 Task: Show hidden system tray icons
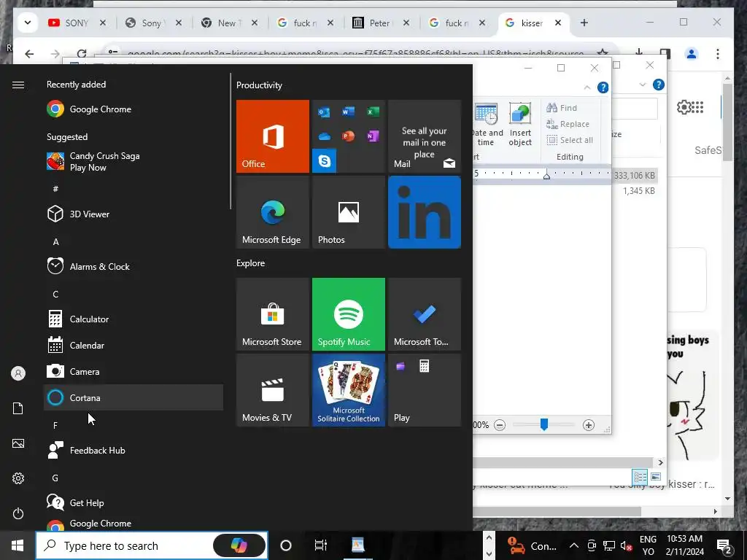point(574,545)
